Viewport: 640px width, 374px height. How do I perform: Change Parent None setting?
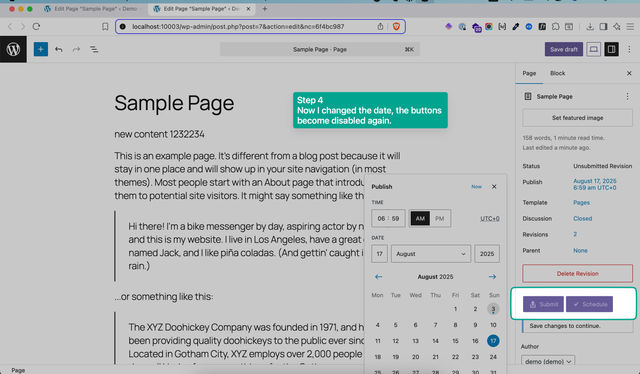(580, 250)
